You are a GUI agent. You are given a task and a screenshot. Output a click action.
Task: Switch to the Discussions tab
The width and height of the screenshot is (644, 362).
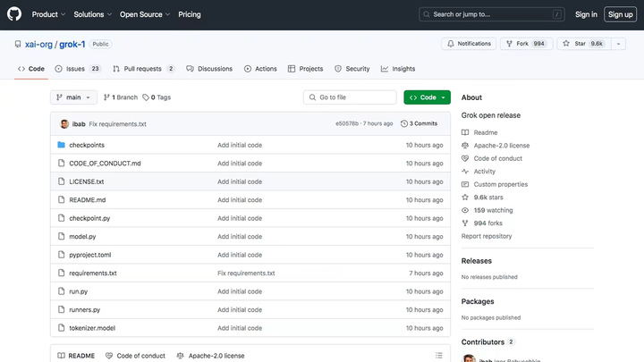(209, 69)
